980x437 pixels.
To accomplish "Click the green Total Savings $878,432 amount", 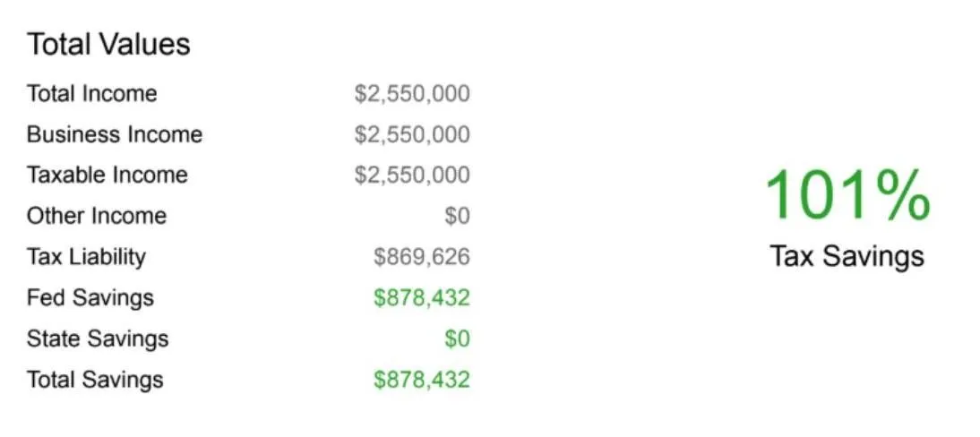I will click(422, 380).
